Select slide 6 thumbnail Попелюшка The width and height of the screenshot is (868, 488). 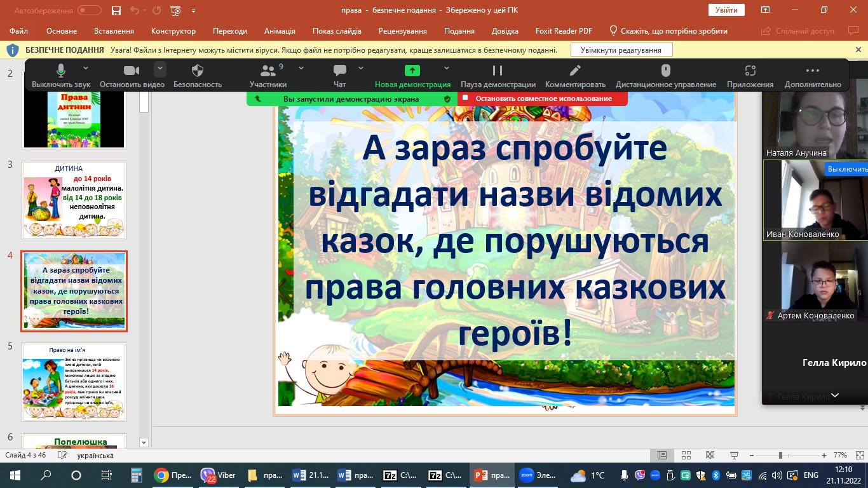tap(74, 441)
